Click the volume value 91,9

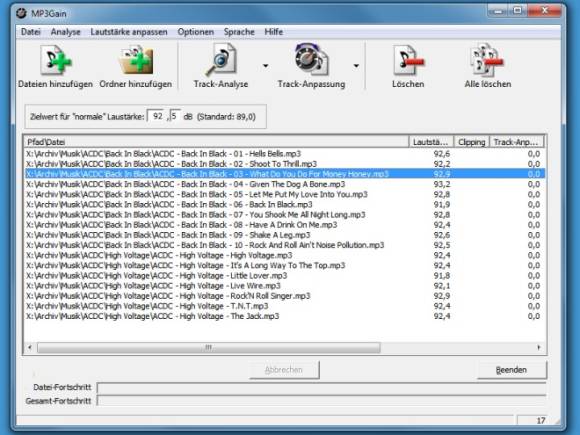(442, 205)
